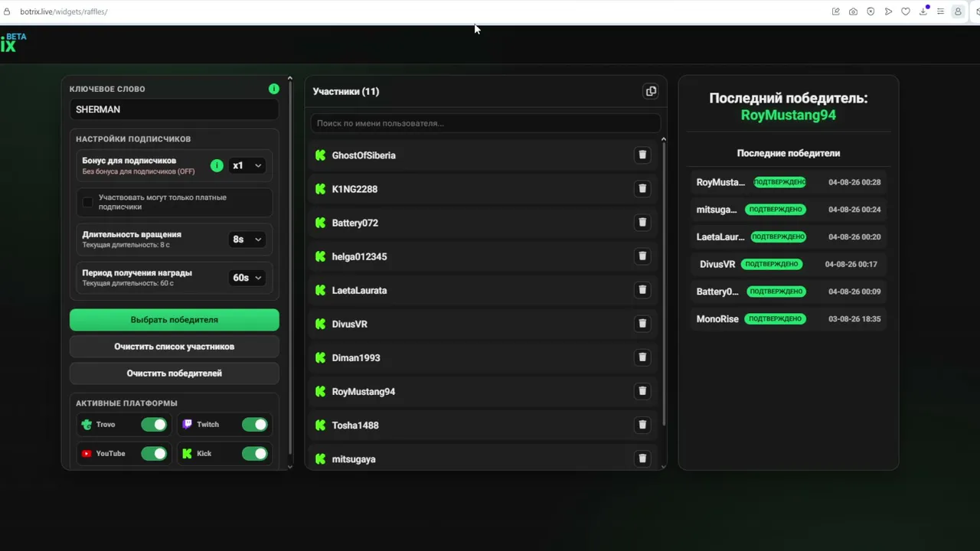Click Выбрать победителя button
The height and width of the screenshot is (551, 980).
tap(175, 320)
